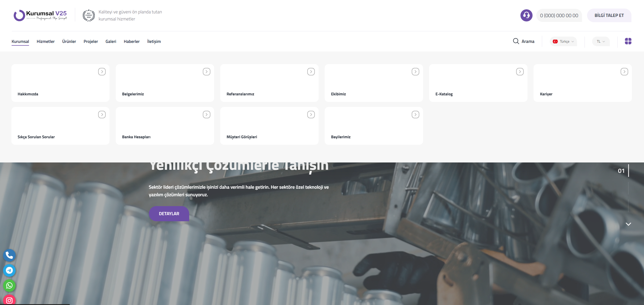This screenshot has width=644, height=305.
Task: Click the slider down chevron arrow
Action: point(628,224)
